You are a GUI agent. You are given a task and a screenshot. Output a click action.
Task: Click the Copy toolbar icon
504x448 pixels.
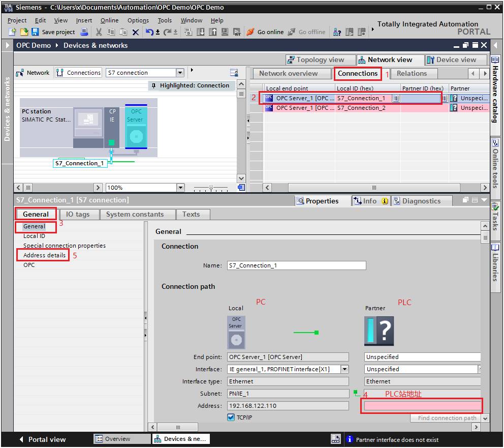coord(111,32)
